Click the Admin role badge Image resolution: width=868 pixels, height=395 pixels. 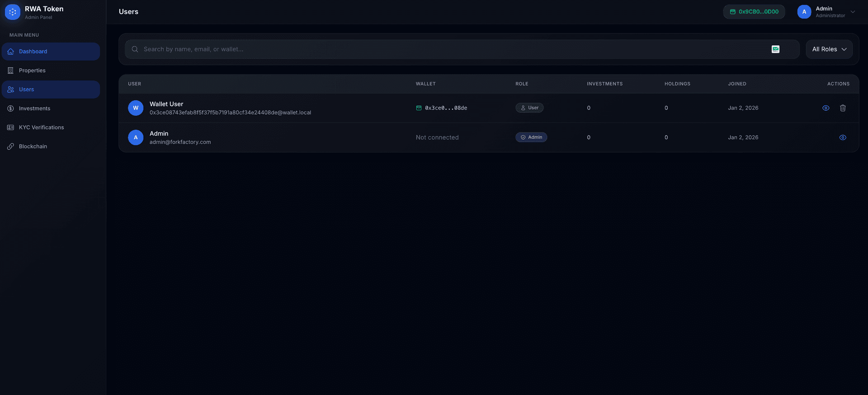point(531,137)
